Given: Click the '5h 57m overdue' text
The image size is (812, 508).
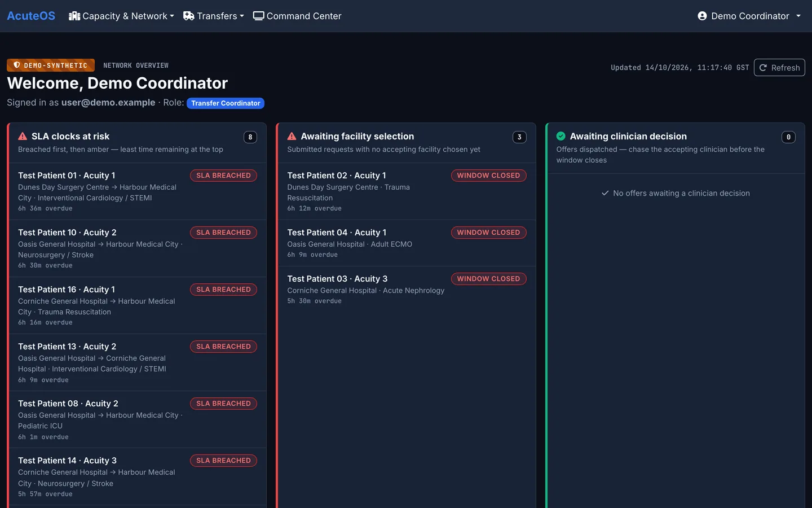Looking at the screenshot, I should click(x=45, y=494).
